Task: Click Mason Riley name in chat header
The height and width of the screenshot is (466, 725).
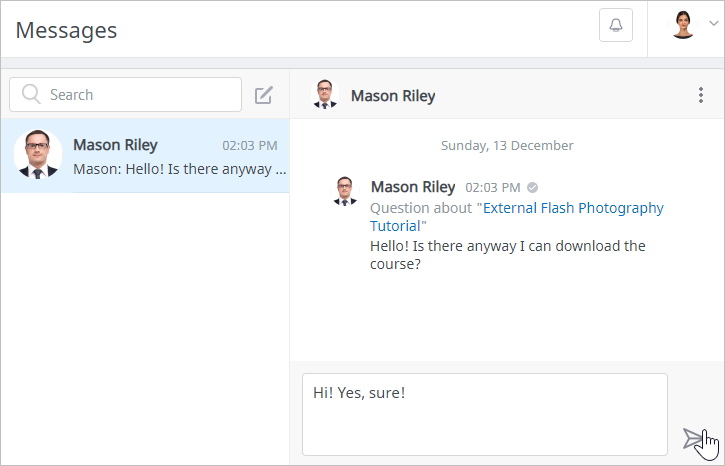Action: pos(393,96)
